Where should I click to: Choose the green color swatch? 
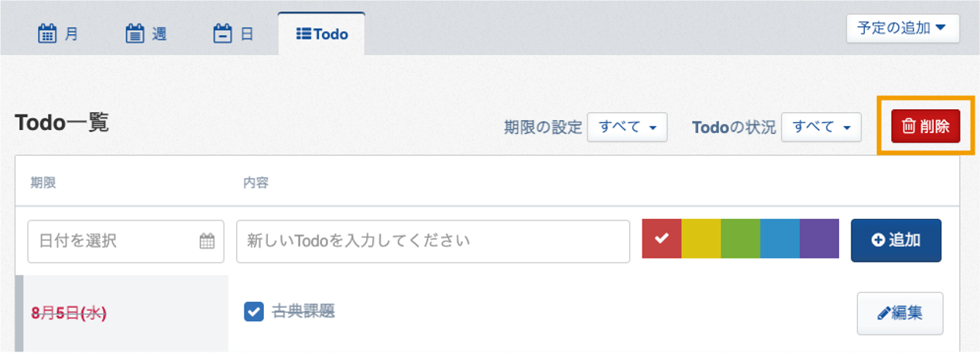tap(741, 238)
